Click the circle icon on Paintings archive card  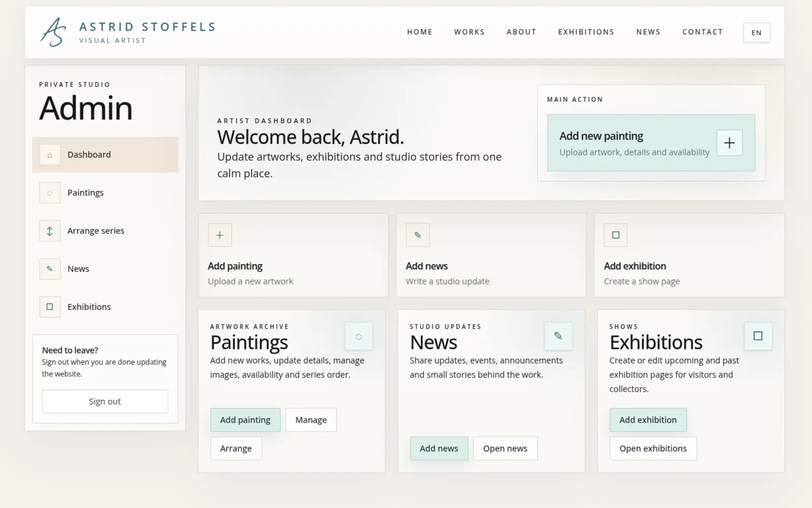pyautogui.click(x=359, y=336)
